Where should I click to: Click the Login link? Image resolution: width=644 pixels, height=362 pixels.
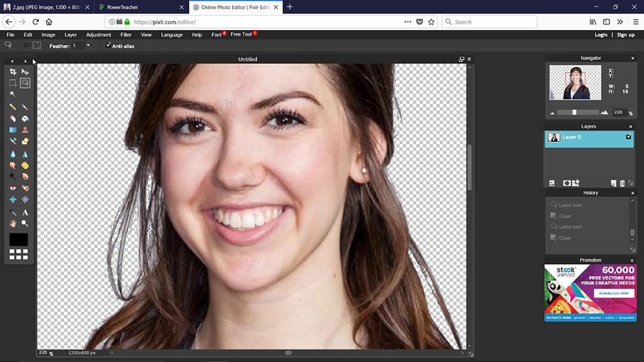pos(600,35)
